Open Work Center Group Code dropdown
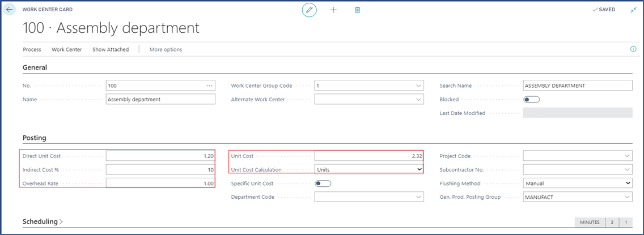 click(418, 86)
